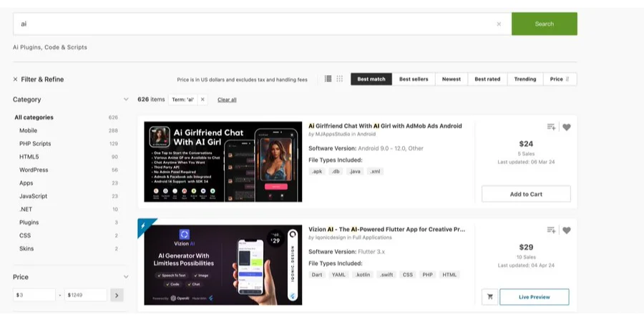This screenshot has height=322, width=644.
Task: Filter by JavaScript category
Action: point(33,196)
